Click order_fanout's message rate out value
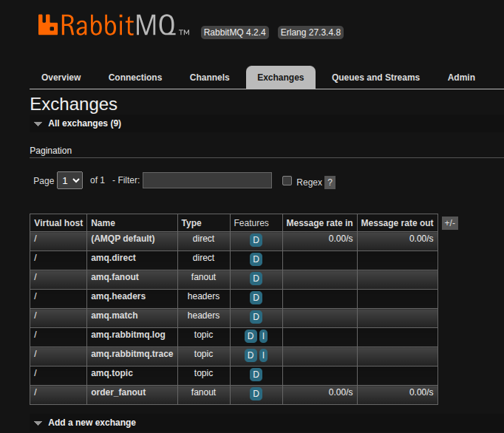The height and width of the screenshot is (433, 504). click(421, 392)
